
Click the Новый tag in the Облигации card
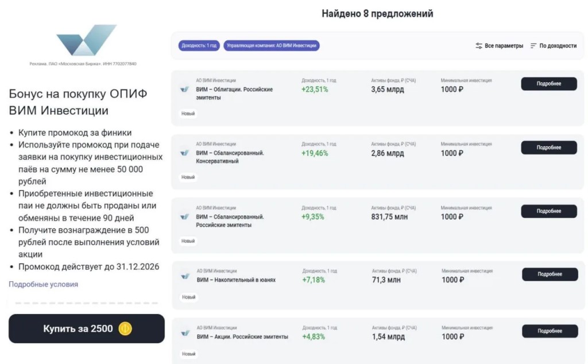coord(188,113)
